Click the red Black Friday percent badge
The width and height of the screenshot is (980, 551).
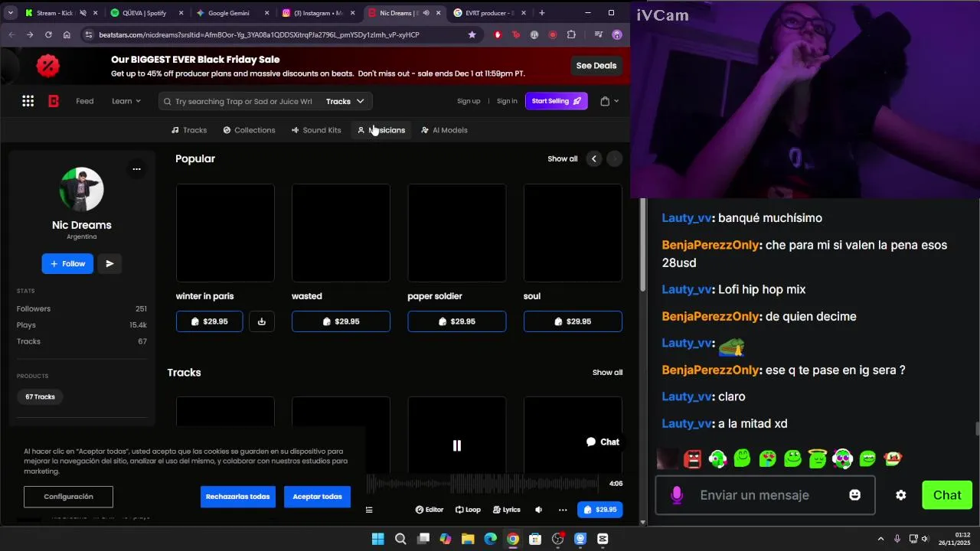(47, 66)
